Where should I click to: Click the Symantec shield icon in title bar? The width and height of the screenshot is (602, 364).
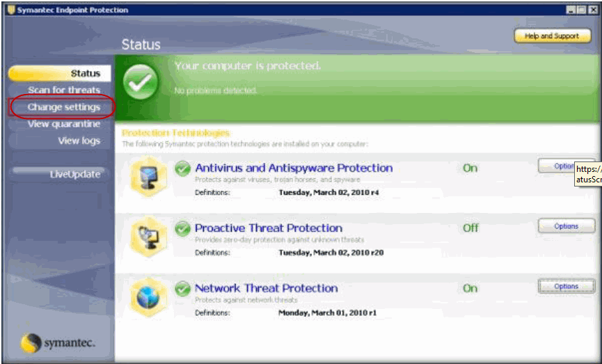[10, 10]
